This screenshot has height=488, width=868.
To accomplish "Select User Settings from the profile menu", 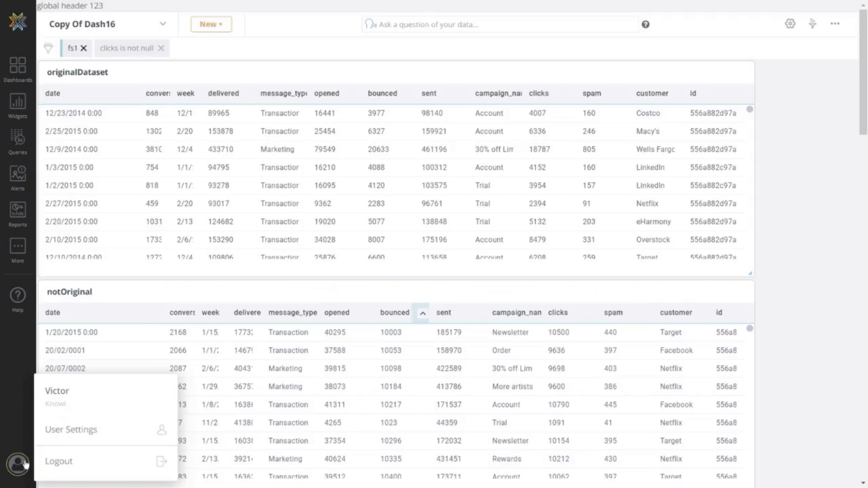I will point(71,429).
